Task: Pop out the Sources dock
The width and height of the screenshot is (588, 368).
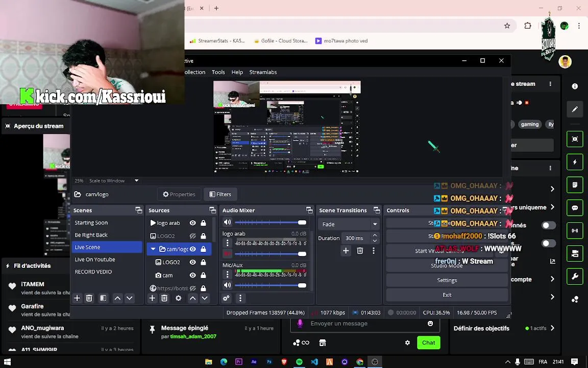Action: (x=213, y=210)
